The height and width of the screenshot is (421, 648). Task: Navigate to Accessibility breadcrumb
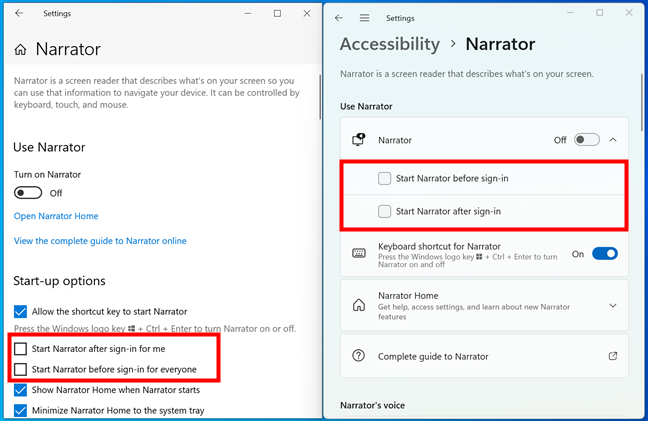coord(390,44)
